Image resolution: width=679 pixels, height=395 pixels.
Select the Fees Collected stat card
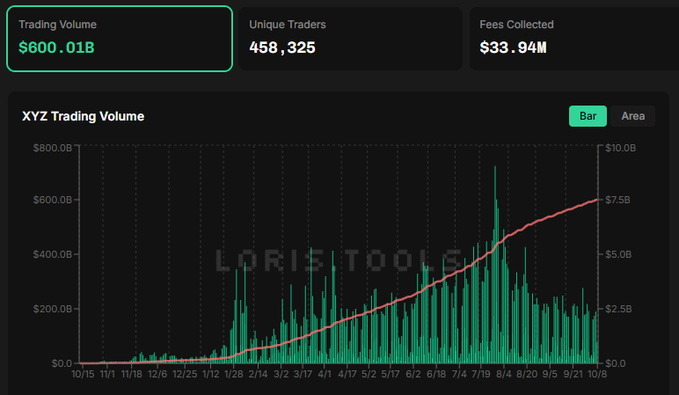(574, 39)
